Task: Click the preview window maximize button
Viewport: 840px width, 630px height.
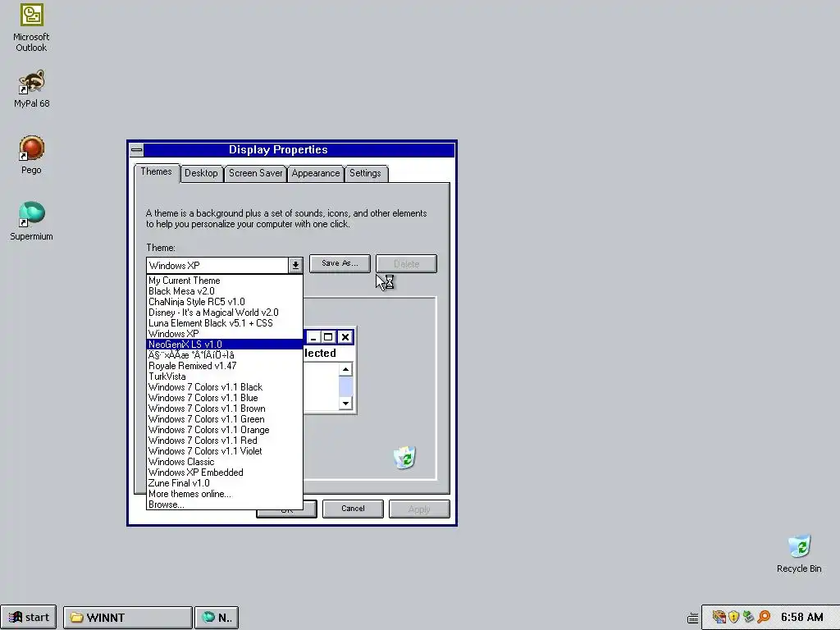Action: pos(328,337)
